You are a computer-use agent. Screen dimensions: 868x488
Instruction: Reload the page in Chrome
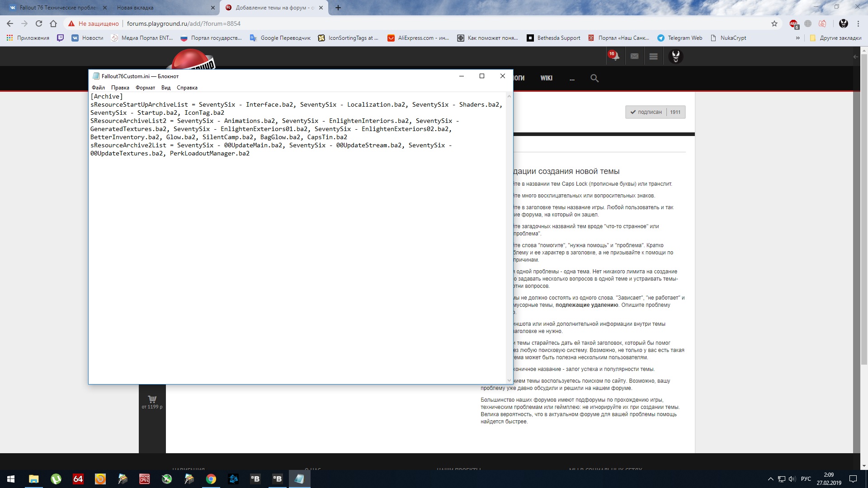[39, 23]
